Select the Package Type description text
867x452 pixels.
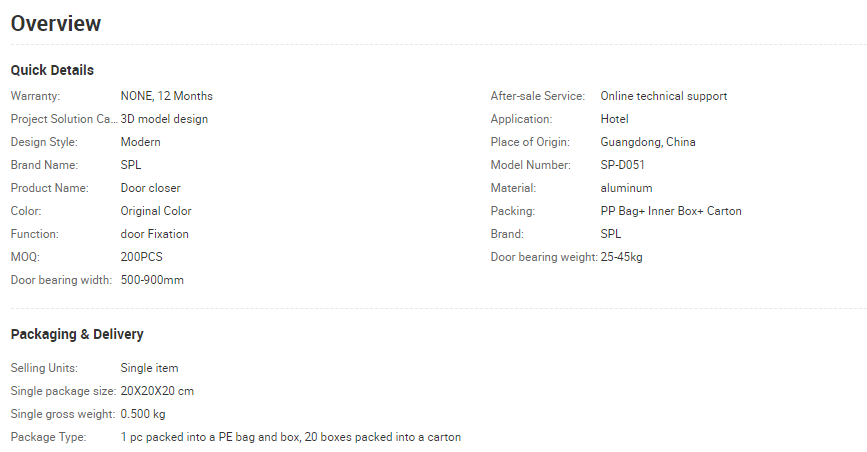click(x=290, y=437)
